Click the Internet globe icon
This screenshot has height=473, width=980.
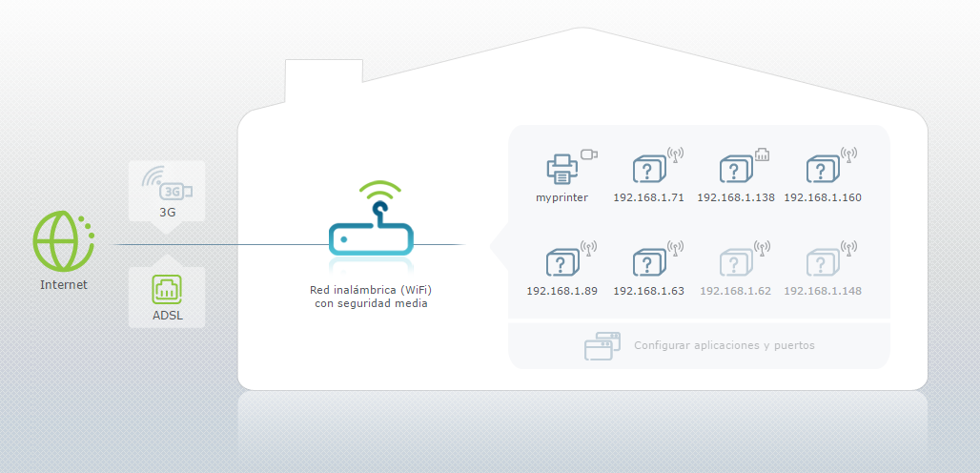coord(63,242)
